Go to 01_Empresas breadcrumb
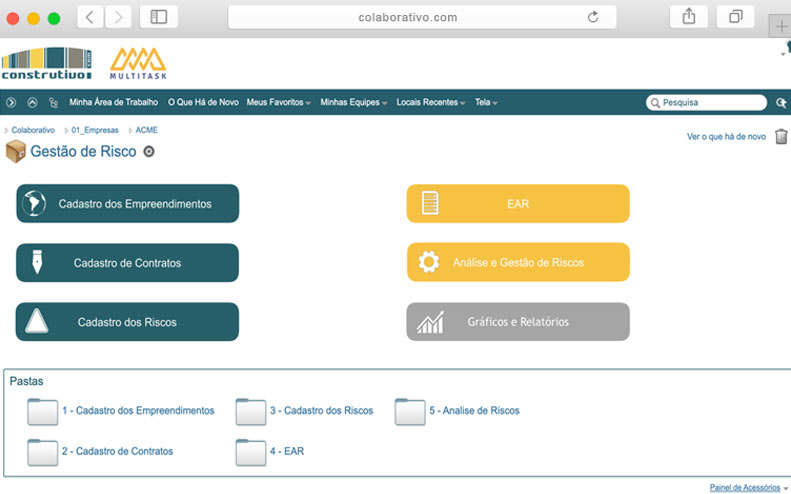The image size is (791, 494). pyautogui.click(x=95, y=130)
